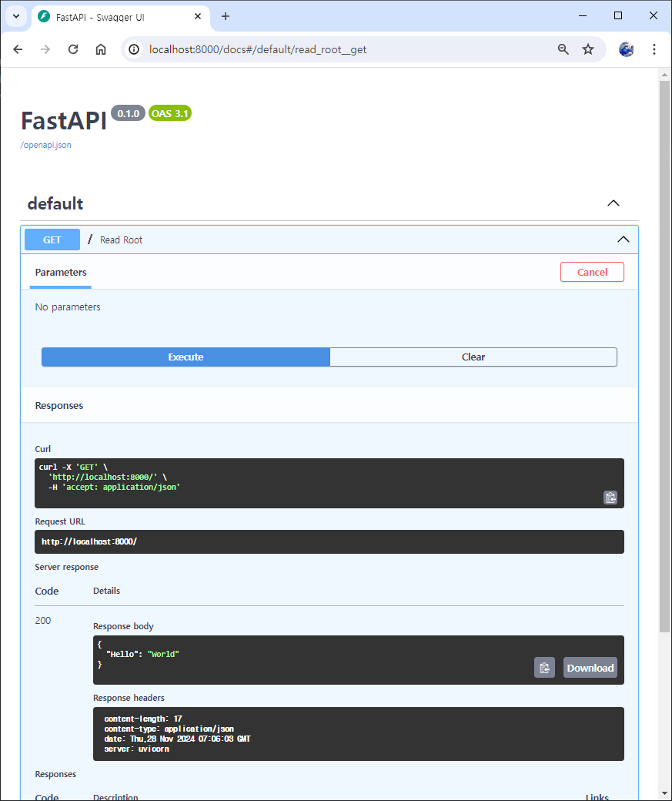Click the date header line in response
This screenshot has width=672, height=801.
point(177,739)
